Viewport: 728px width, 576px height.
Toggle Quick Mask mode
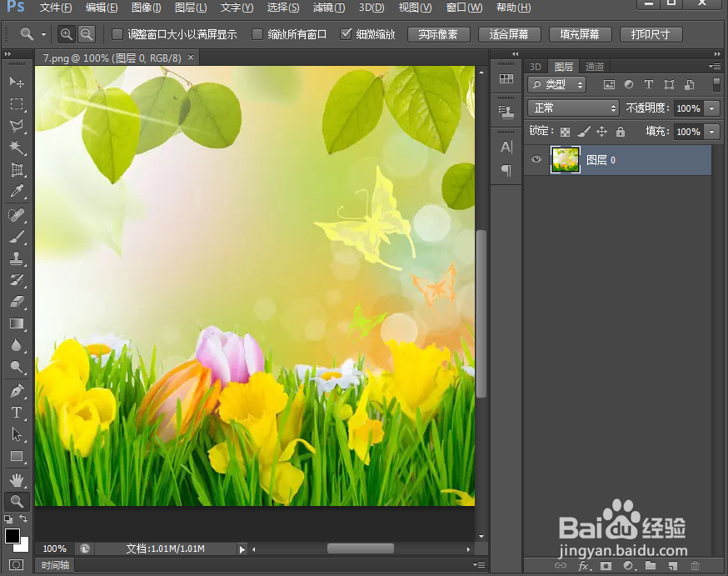tap(17, 565)
